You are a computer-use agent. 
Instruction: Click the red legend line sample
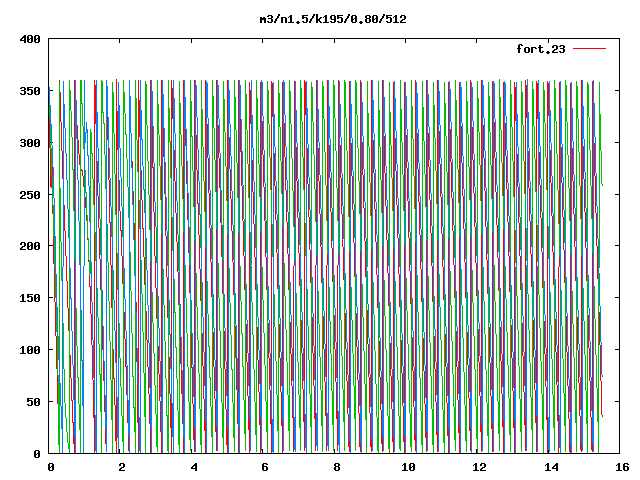[x=589, y=49]
